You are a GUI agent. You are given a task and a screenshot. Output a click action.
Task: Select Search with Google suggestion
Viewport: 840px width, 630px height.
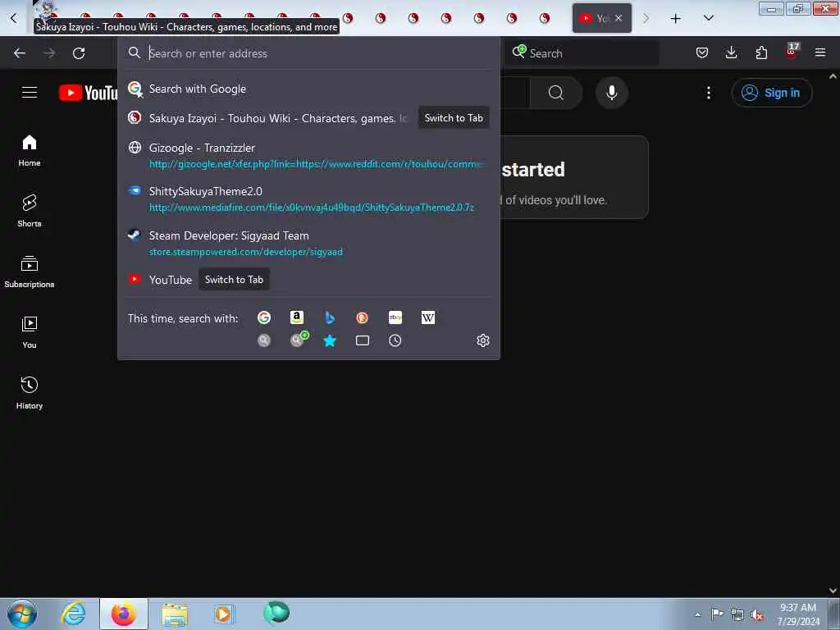(308, 89)
